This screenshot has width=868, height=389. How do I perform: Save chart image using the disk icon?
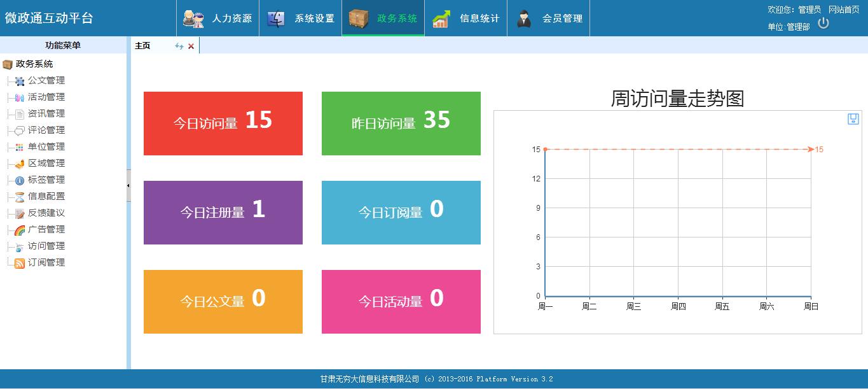pyautogui.click(x=853, y=119)
